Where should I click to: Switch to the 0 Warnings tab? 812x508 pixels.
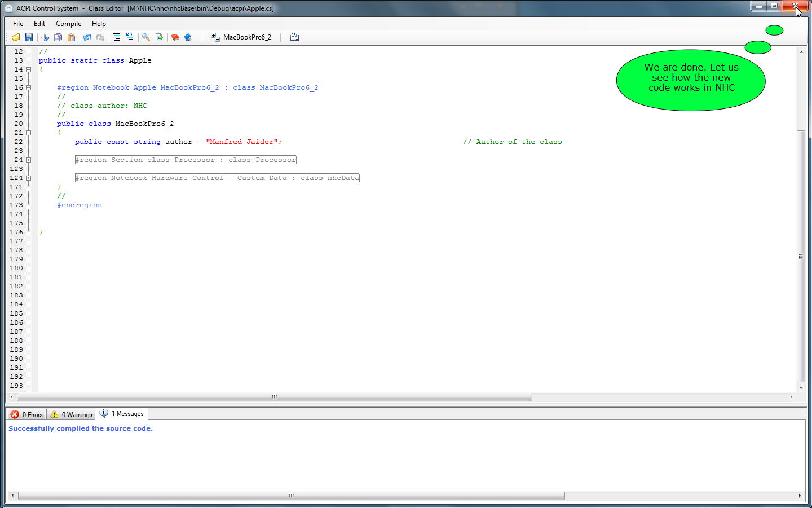coord(71,414)
